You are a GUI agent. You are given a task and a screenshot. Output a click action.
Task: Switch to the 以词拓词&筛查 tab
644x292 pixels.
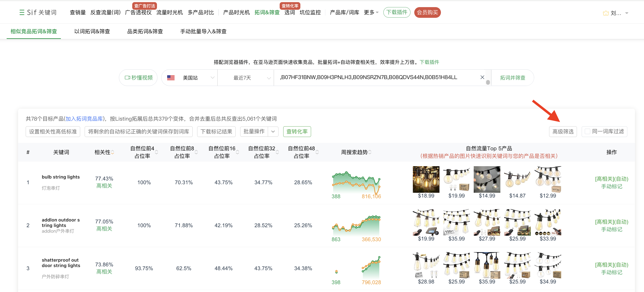click(x=92, y=31)
